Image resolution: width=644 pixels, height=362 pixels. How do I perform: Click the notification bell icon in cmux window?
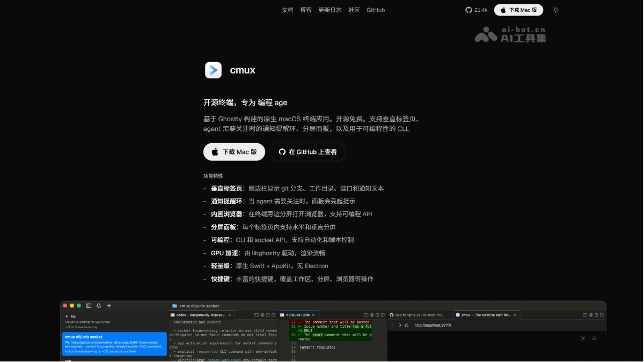tap(99, 306)
